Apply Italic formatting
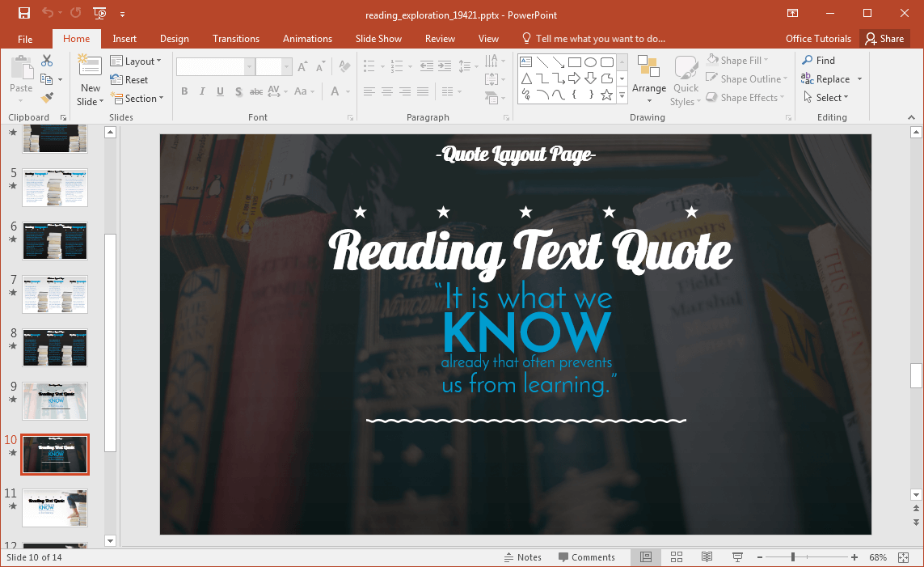 click(x=201, y=91)
